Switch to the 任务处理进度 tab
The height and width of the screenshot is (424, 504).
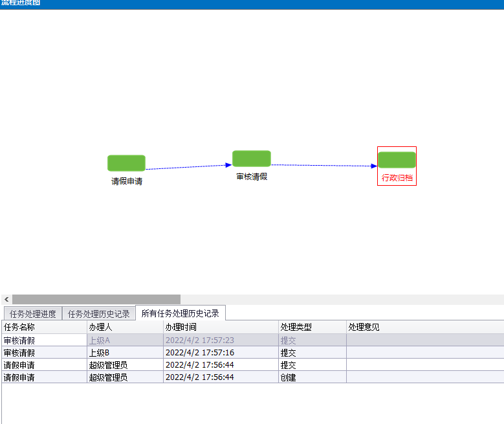[32, 314]
